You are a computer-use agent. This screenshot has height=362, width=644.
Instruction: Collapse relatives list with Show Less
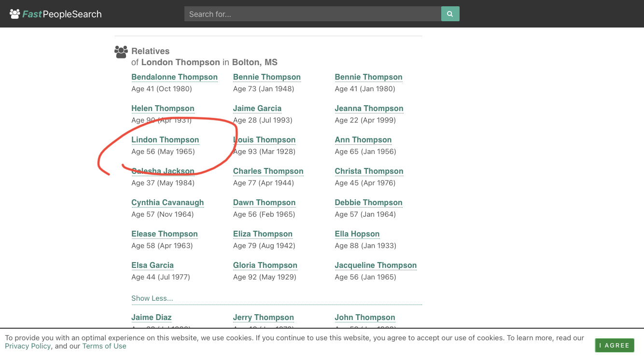tap(152, 298)
